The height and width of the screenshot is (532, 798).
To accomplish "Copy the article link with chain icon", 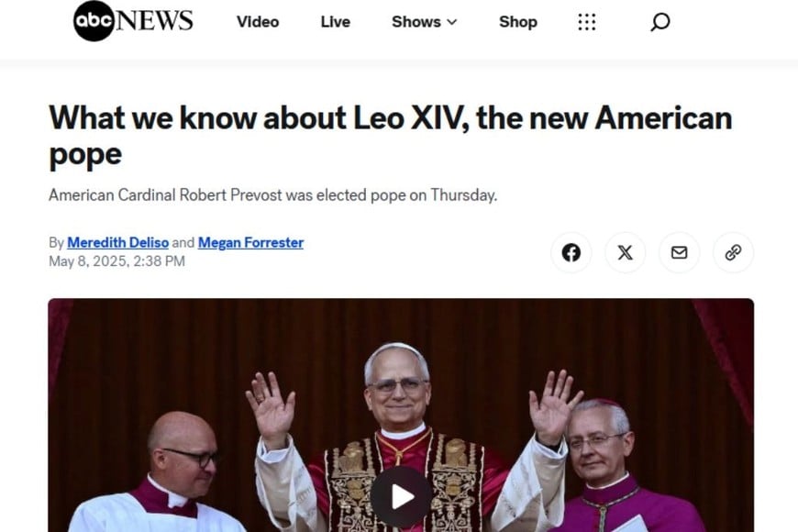I will pos(733,252).
